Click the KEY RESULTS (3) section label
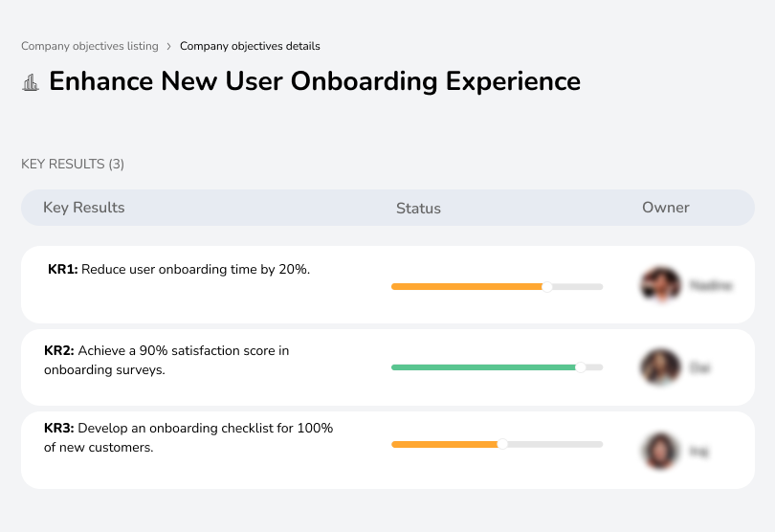The width and height of the screenshot is (775, 532). [73, 164]
